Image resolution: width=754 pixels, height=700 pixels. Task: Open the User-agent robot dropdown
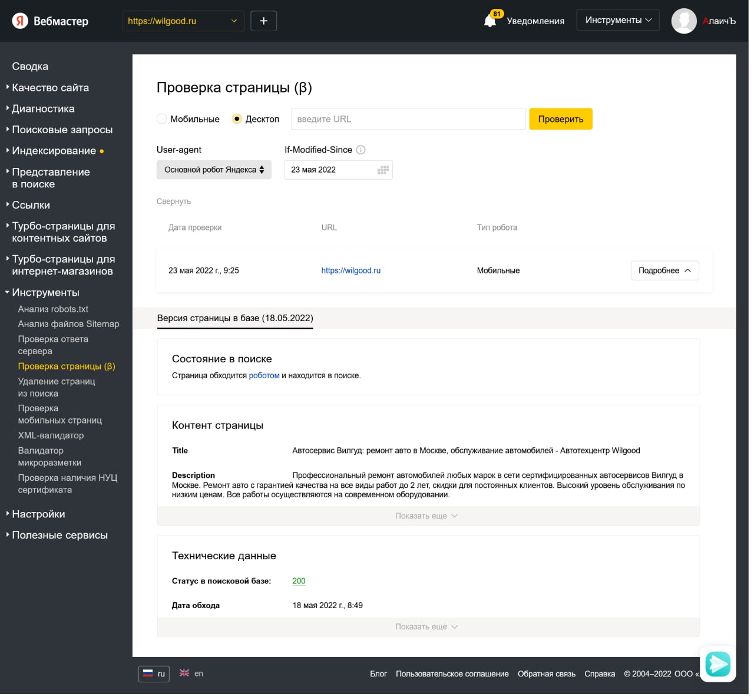(214, 170)
